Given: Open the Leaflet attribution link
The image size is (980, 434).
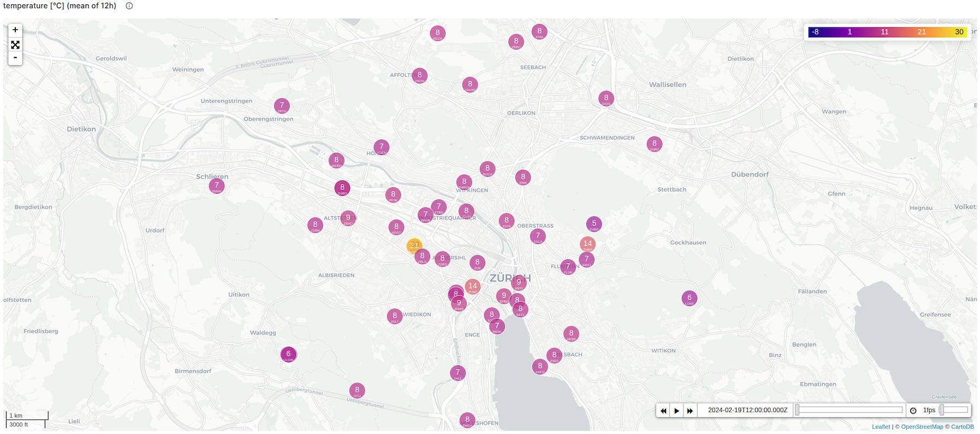Looking at the screenshot, I should (x=881, y=427).
